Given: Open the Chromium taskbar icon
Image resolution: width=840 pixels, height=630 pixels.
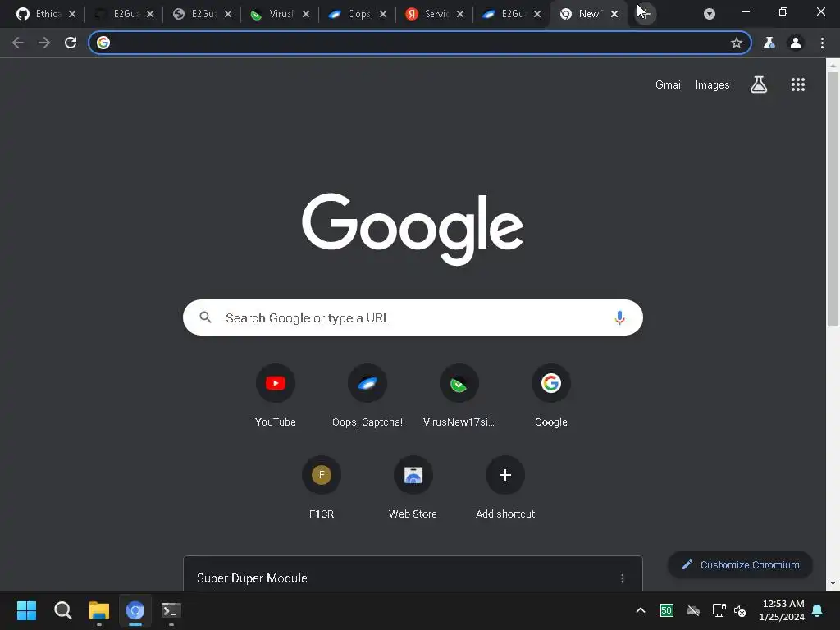Looking at the screenshot, I should click(x=135, y=610).
